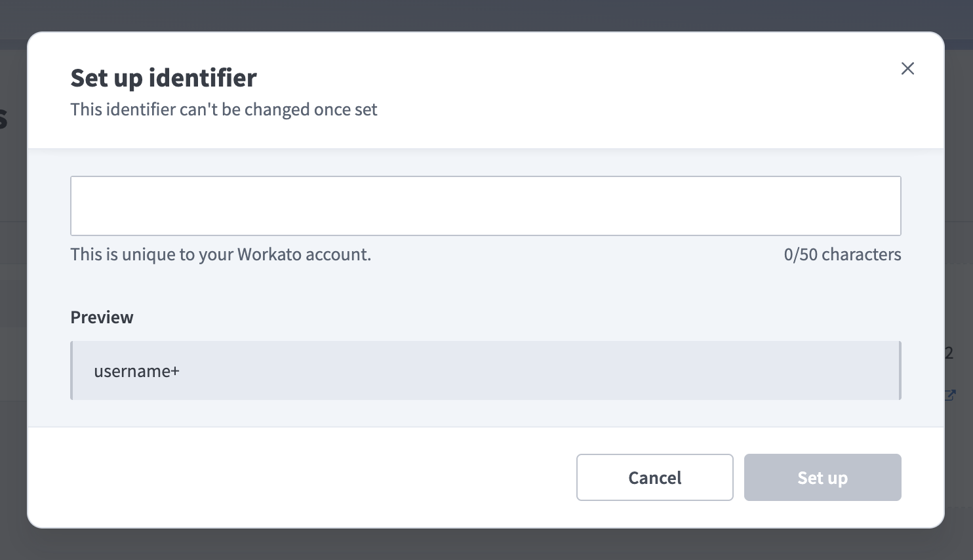Click inside the empty identifier input field
Image resolution: width=973 pixels, height=560 pixels.
[485, 205]
